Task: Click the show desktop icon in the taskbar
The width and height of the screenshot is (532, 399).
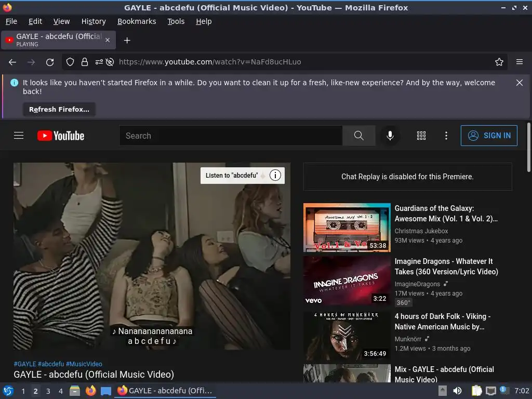Action: tap(106, 391)
